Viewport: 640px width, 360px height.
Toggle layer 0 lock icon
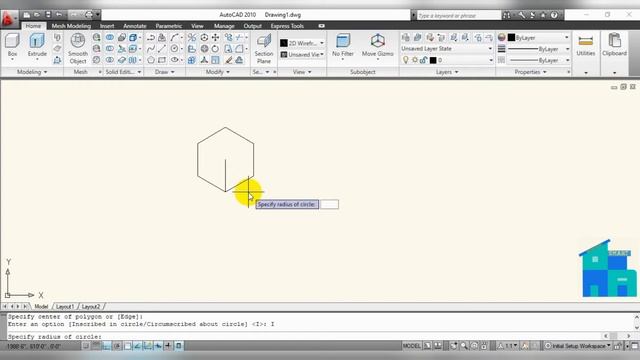click(x=424, y=60)
